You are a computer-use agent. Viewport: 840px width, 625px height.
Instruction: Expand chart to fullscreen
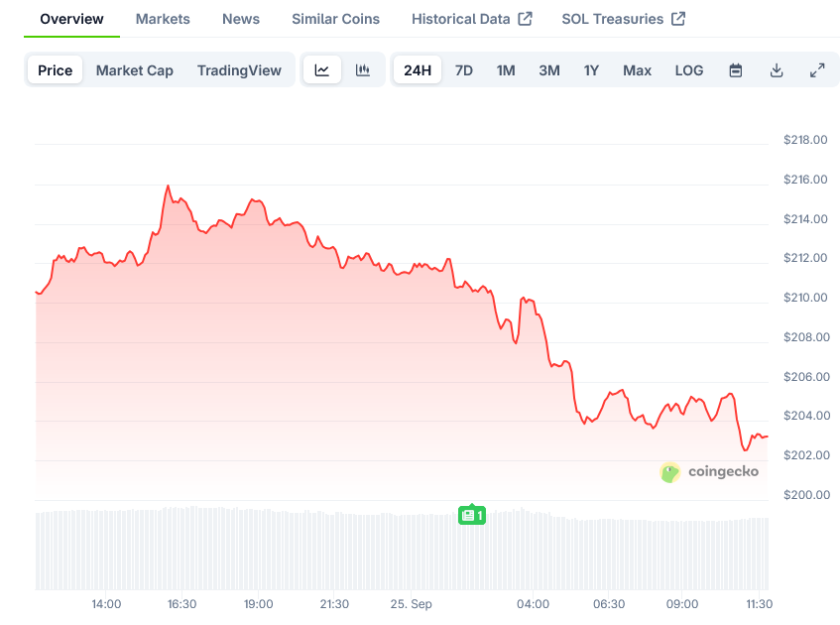[x=817, y=70]
